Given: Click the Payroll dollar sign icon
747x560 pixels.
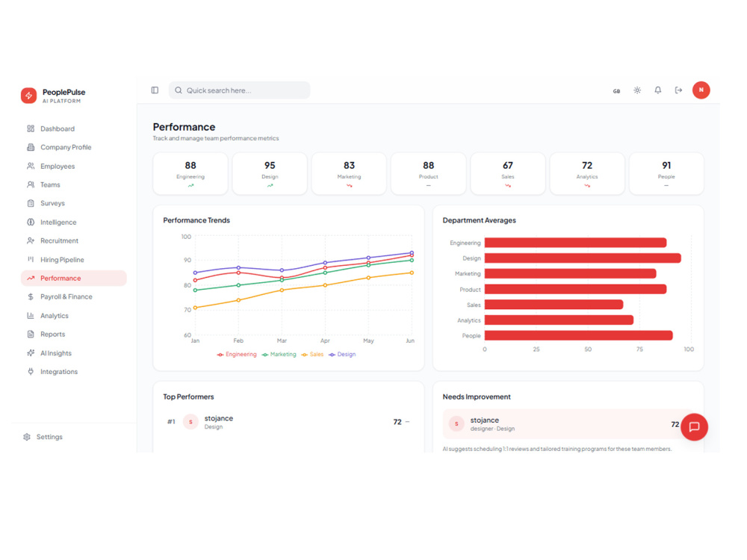Looking at the screenshot, I should tap(31, 296).
